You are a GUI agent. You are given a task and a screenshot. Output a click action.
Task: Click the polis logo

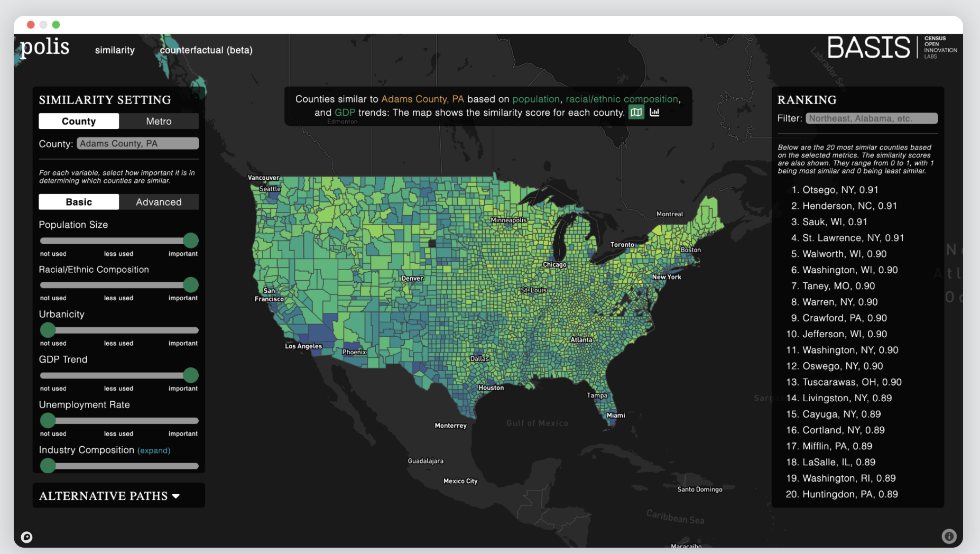[45, 47]
